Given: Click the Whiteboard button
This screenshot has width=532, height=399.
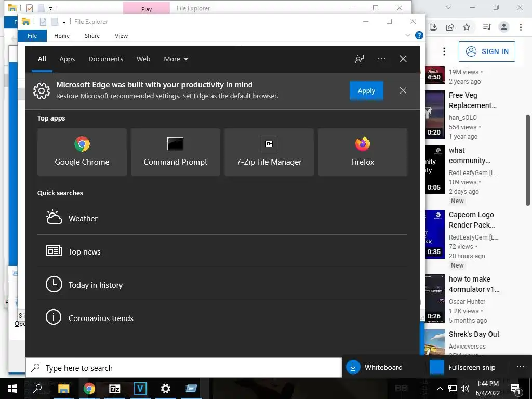Looking at the screenshot, I should click(383, 367).
